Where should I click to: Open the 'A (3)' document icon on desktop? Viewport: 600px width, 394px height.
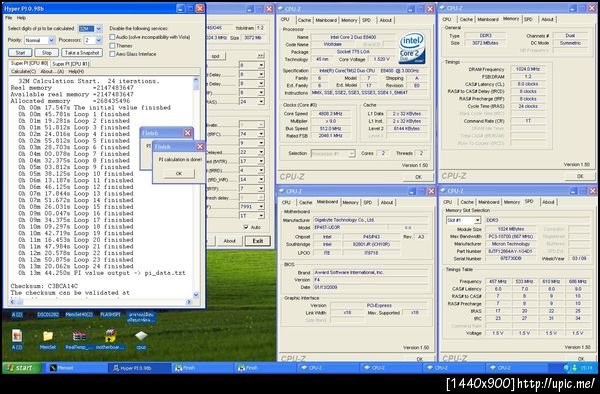coord(16,336)
